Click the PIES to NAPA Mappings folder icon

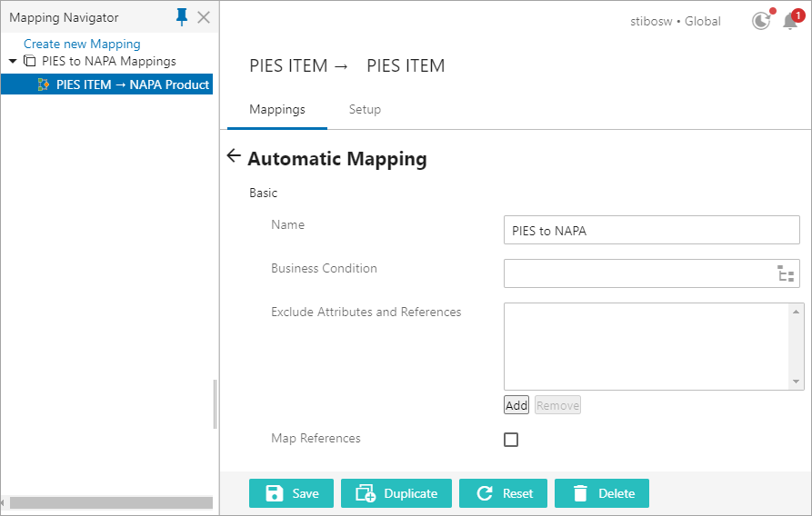(30, 62)
